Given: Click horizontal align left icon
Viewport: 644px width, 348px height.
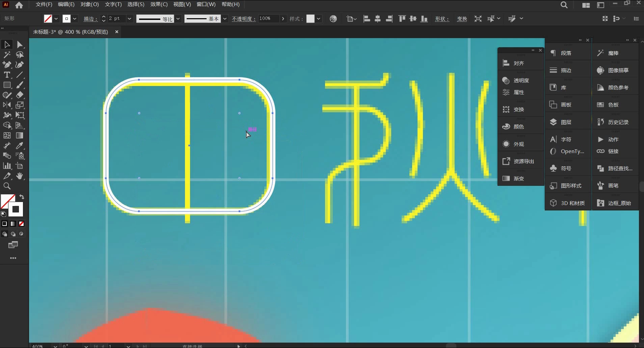Looking at the screenshot, I should tap(367, 19).
